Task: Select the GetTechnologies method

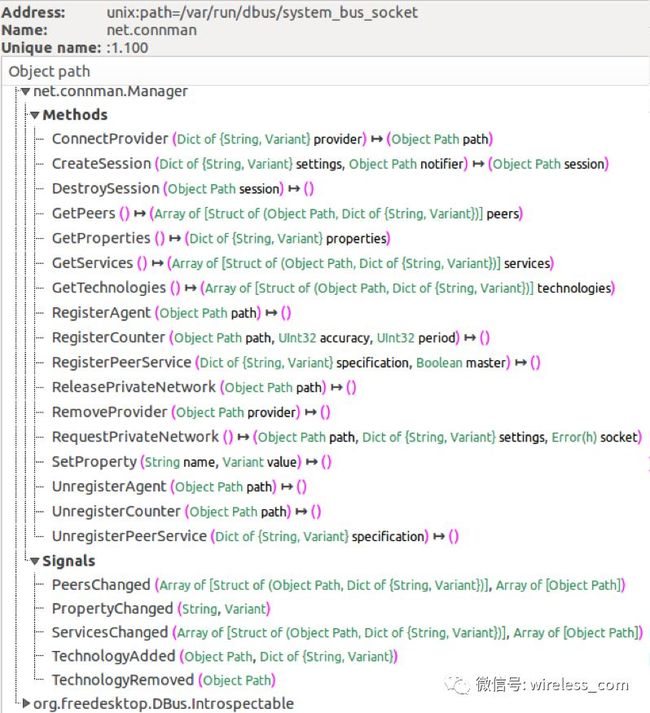Action: (333, 288)
